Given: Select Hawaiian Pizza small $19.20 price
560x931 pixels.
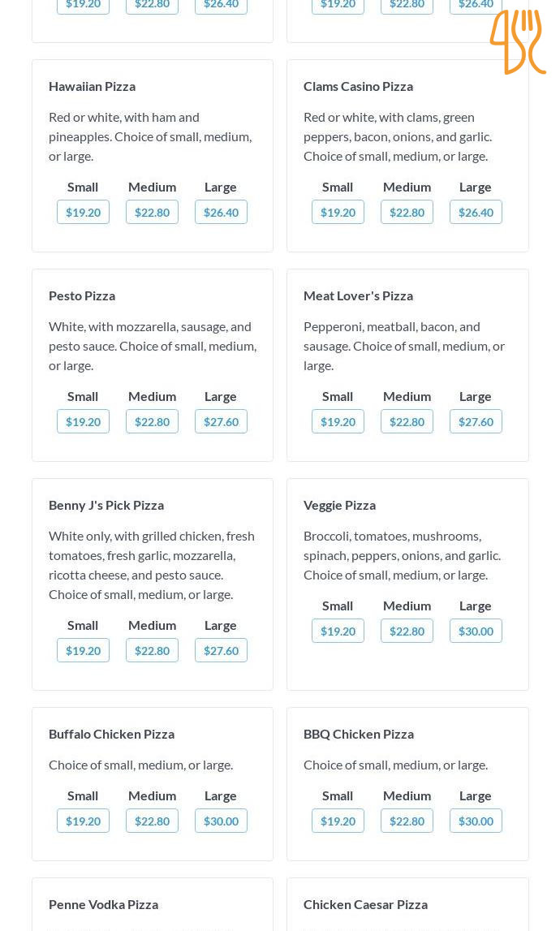Looking at the screenshot, I should tap(83, 213).
